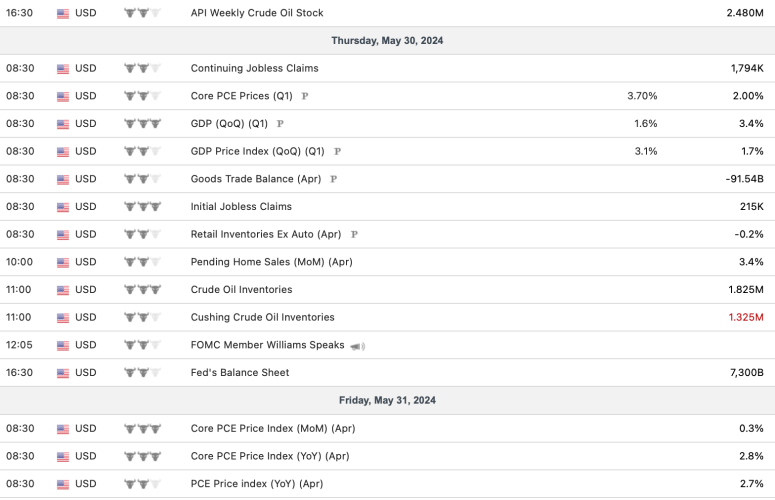
Task: Click the preliminary 'P' icon next to GDP (QoQ) (Q1)
Action: coord(280,124)
